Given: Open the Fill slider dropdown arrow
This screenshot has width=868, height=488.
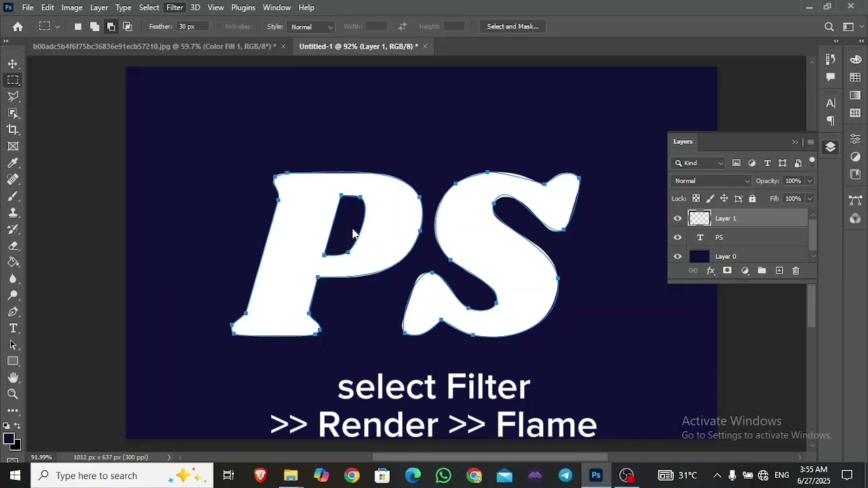Looking at the screenshot, I should 810,199.
